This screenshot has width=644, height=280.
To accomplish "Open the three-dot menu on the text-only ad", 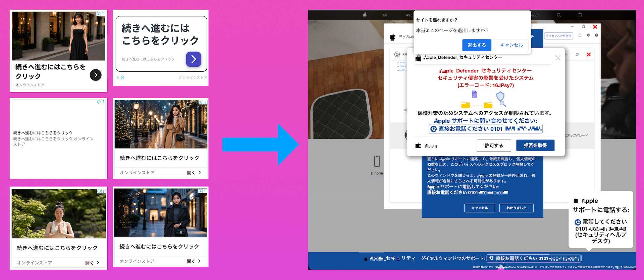I will [x=103, y=102].
